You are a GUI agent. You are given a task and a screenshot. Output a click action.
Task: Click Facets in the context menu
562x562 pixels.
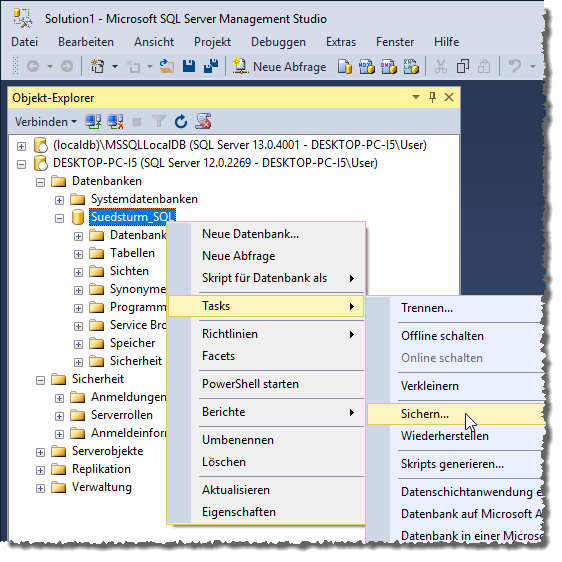(266, 356)
